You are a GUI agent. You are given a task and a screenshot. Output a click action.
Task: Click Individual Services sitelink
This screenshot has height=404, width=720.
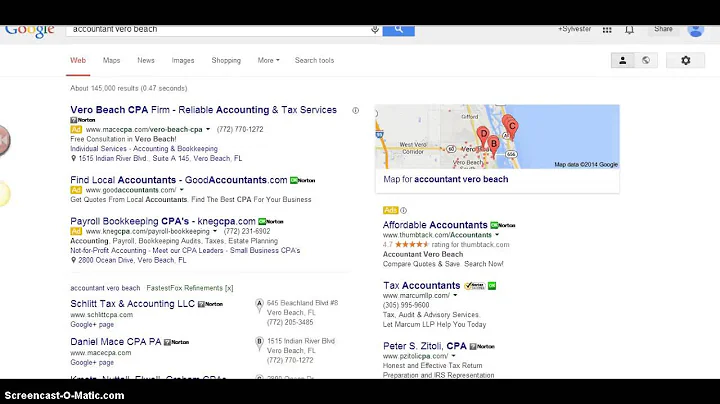tap(98, 149)
